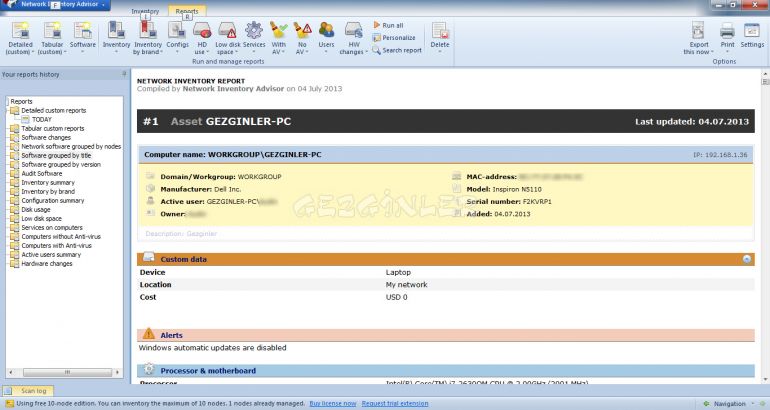The height and width of the screenshot is (410, 770).
Task: Select the Reports root tree node
Action: point(21,101)
